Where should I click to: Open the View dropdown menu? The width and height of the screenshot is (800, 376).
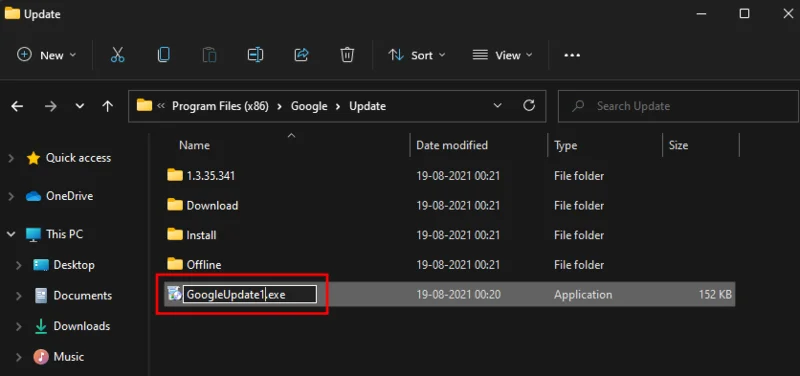pos(503,55)
